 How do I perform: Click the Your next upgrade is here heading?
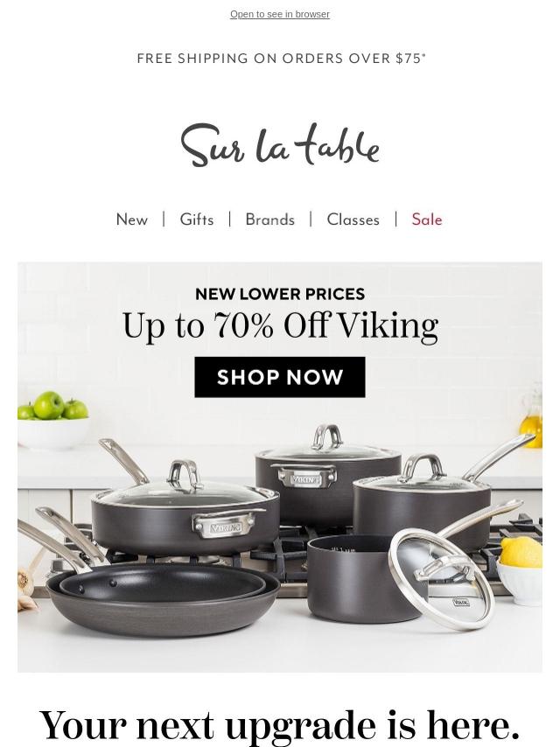click(279, 725)
